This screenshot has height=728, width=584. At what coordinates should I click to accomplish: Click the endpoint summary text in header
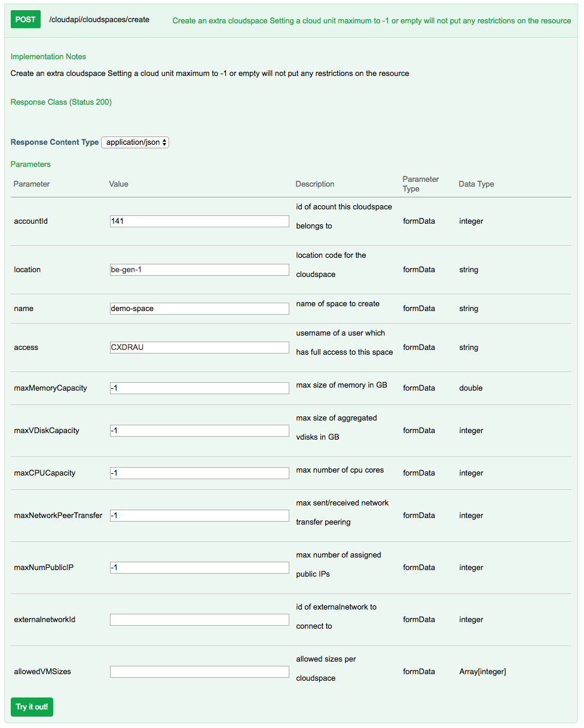pyautogui.click(x=371, y=21)
